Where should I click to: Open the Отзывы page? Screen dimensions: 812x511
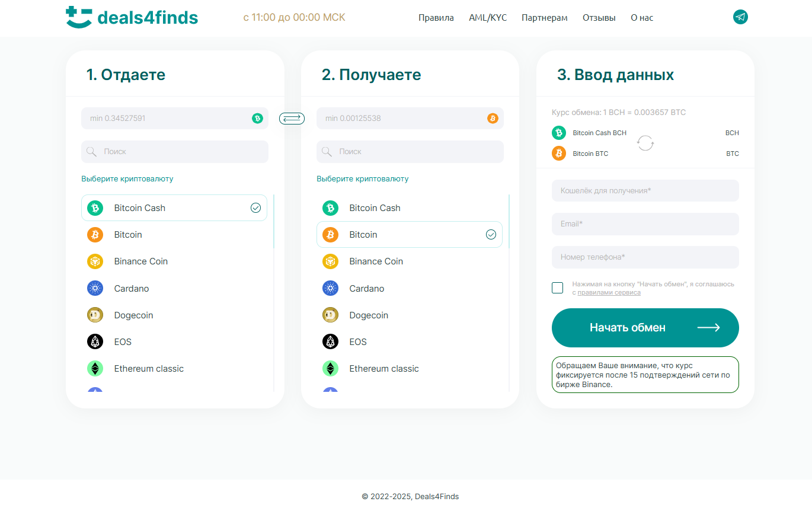tap(599, 18)
